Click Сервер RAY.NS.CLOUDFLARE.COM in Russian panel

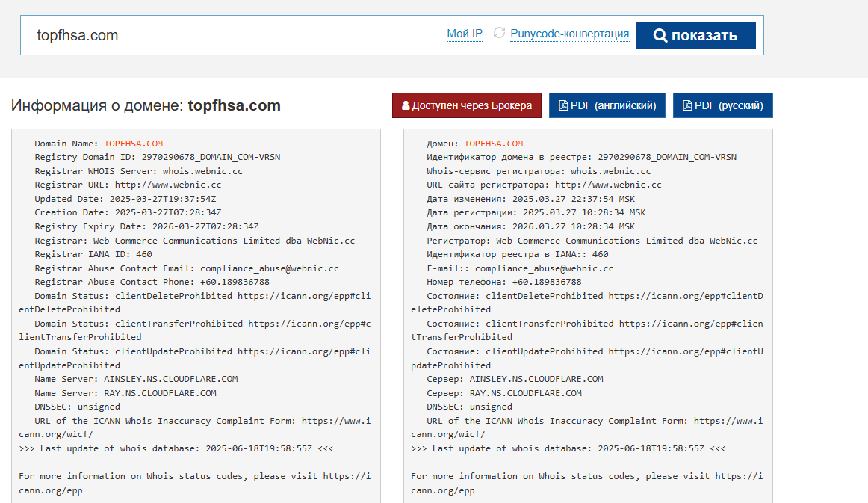[x=525, y=393]
